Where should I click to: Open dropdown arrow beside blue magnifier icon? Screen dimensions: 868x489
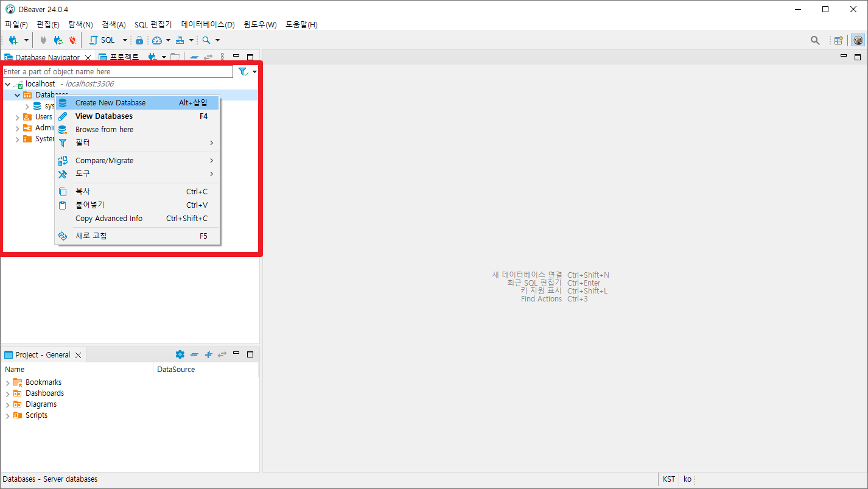point(217,40)
